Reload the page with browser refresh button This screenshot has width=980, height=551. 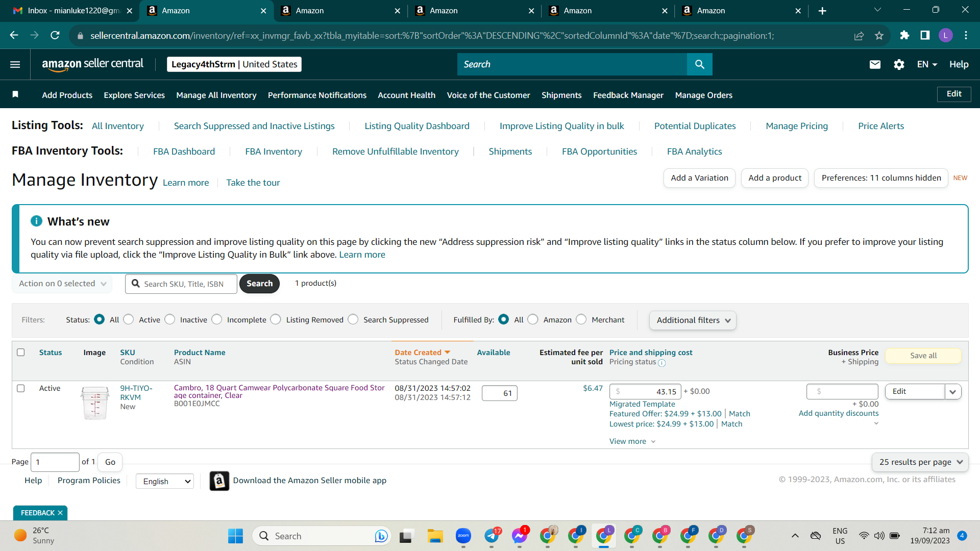pyautogui.click(x=55, y=35)
